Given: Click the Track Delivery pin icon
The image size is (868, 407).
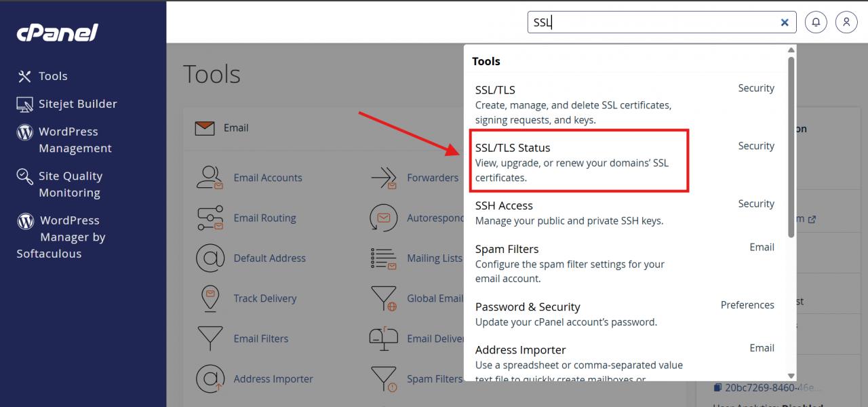Looking at the screenshot, I should [x=210, y=298].
